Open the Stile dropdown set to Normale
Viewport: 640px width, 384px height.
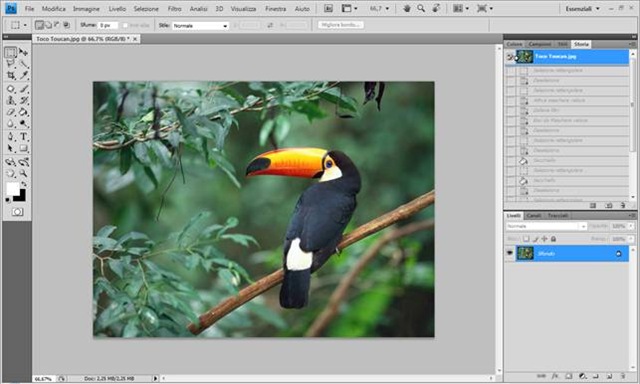click(200, 26)
